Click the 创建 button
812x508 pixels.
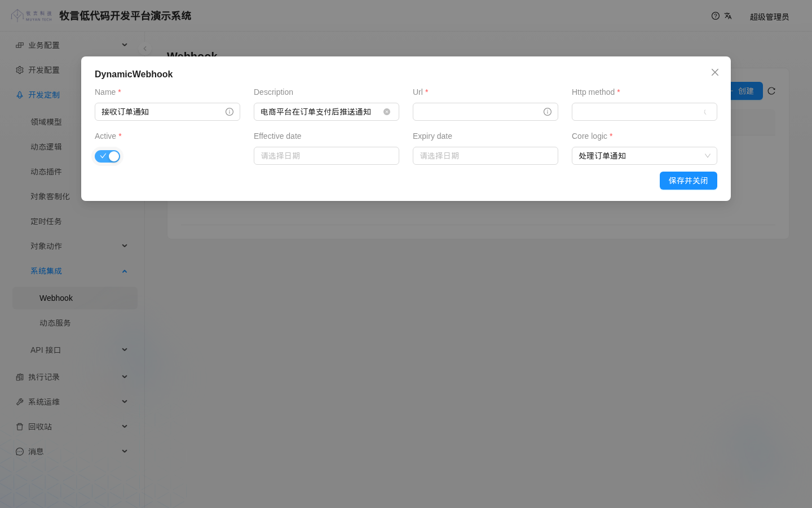click(x=745, y=91)
